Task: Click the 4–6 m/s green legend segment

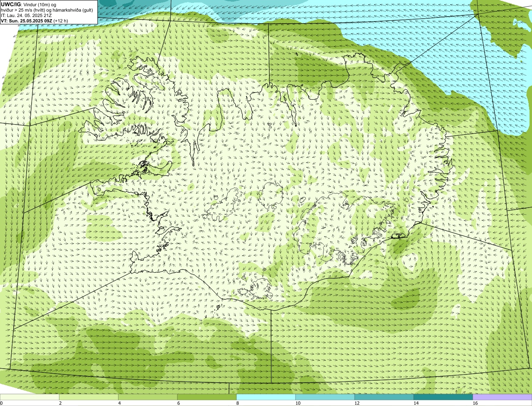Action: click(148, 397)
